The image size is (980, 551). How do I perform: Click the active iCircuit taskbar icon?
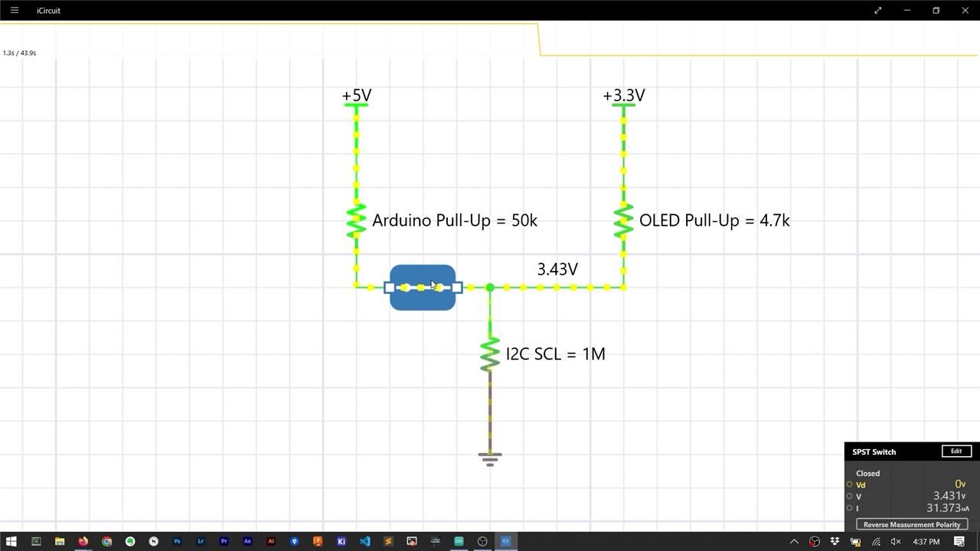pyautogui.click(x=505, y=541)
